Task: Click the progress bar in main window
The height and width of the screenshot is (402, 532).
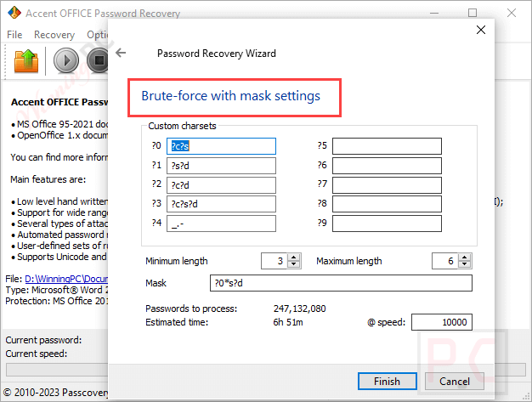Action: coord(57,370)
